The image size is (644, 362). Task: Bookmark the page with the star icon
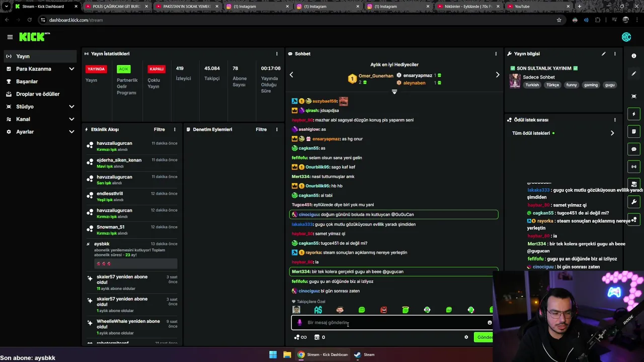pos(559,20)
